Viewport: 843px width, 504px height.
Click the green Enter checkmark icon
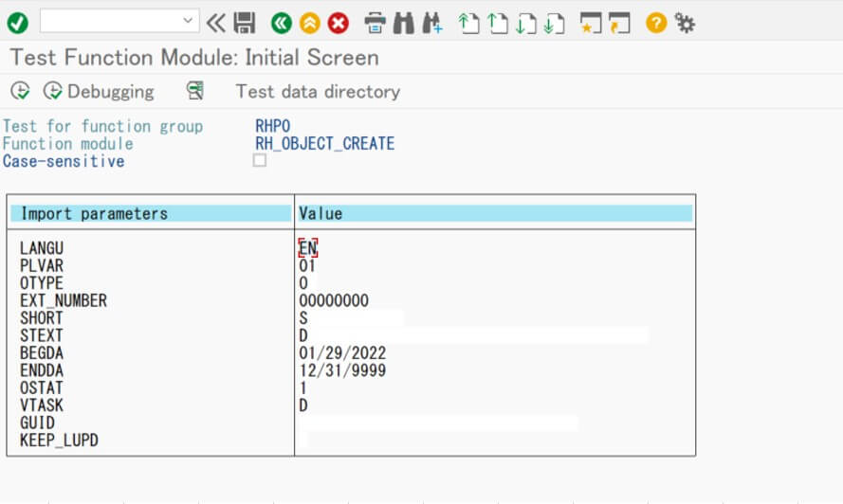pos(18,23)
